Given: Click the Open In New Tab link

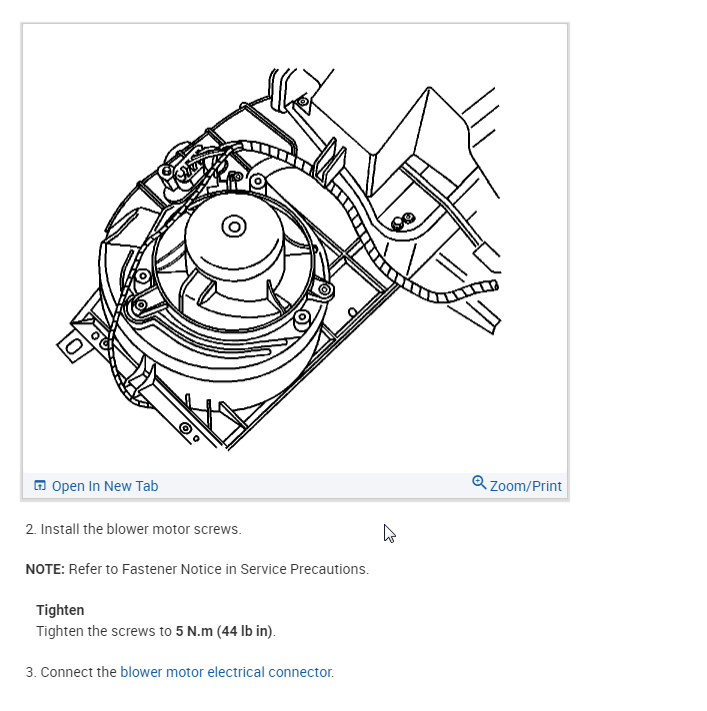Looking at the screenshot, I should pos(96,486).
